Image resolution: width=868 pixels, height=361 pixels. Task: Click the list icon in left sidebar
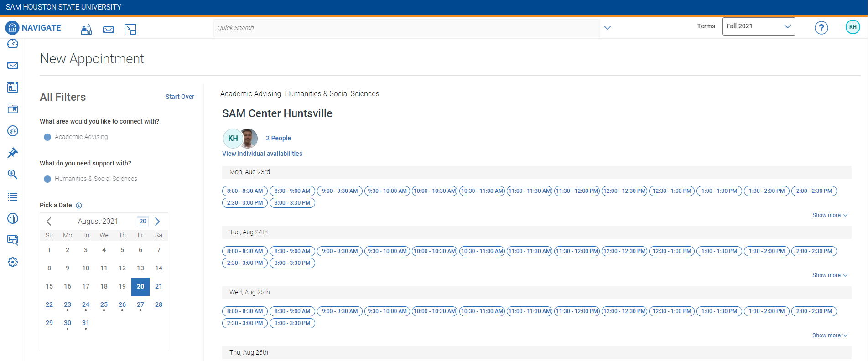click(x=13, y=196)
